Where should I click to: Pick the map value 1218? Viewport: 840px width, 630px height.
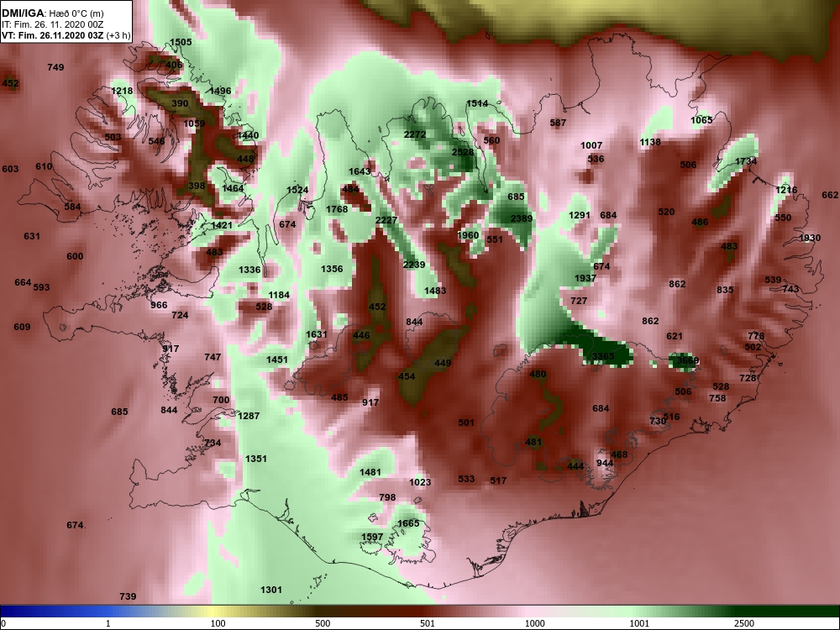pyautogui.click(x=122, y=91)
